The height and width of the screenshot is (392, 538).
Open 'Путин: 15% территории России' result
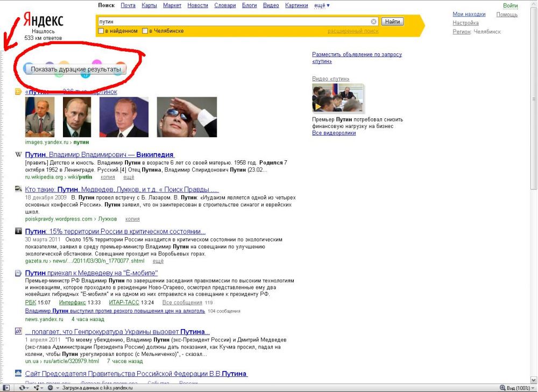[x=115, y=232]
